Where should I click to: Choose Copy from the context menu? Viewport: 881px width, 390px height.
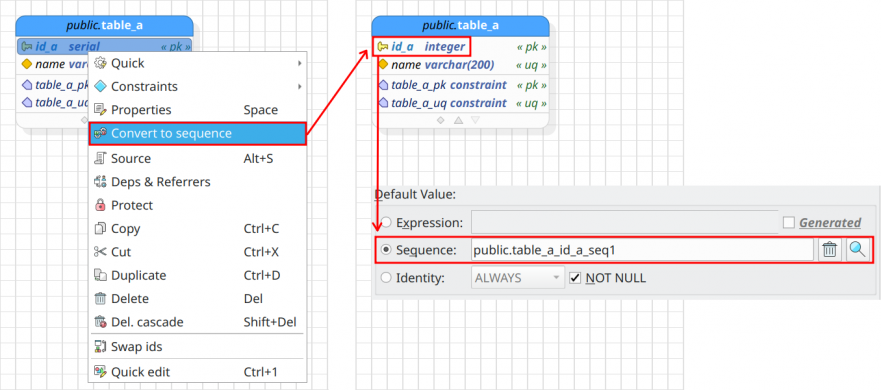tap(198, 229)
